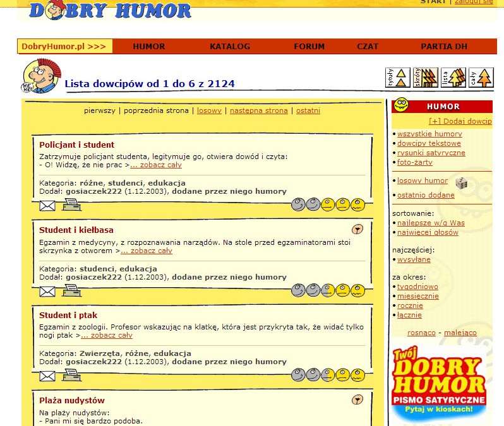
Task: Sort by najwięcej głosów
Action: coord(428,232)
